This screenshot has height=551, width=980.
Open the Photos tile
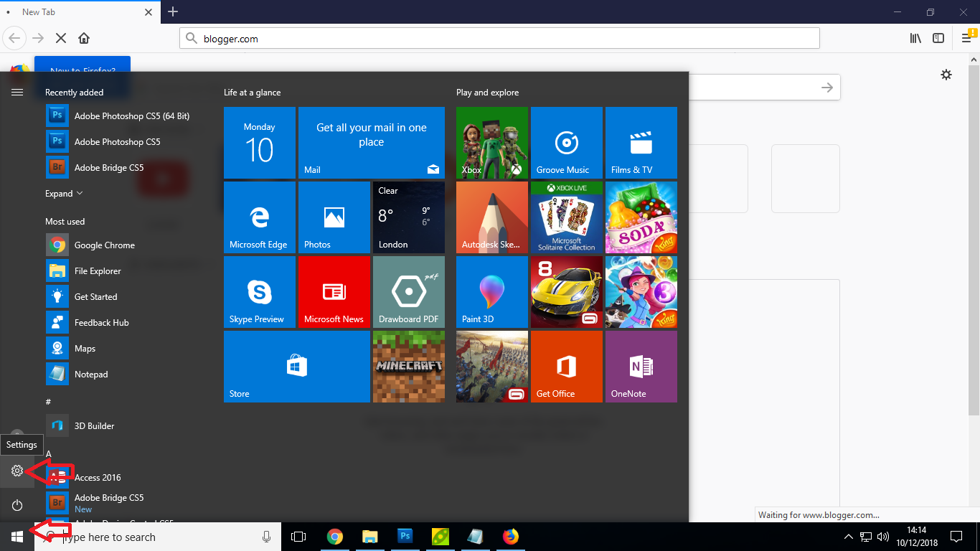[334, 217]
